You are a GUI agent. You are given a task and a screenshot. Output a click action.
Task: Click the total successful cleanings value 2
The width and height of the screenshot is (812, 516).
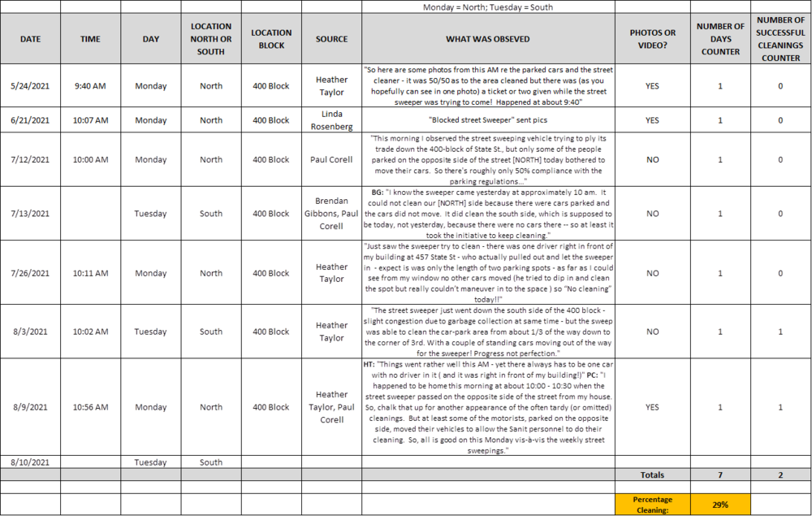tap(780, 475)
